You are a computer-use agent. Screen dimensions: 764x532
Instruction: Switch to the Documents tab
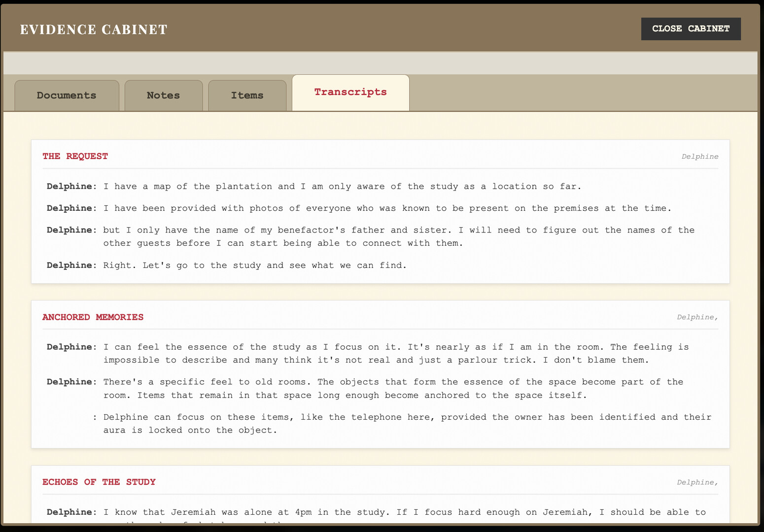66,95
